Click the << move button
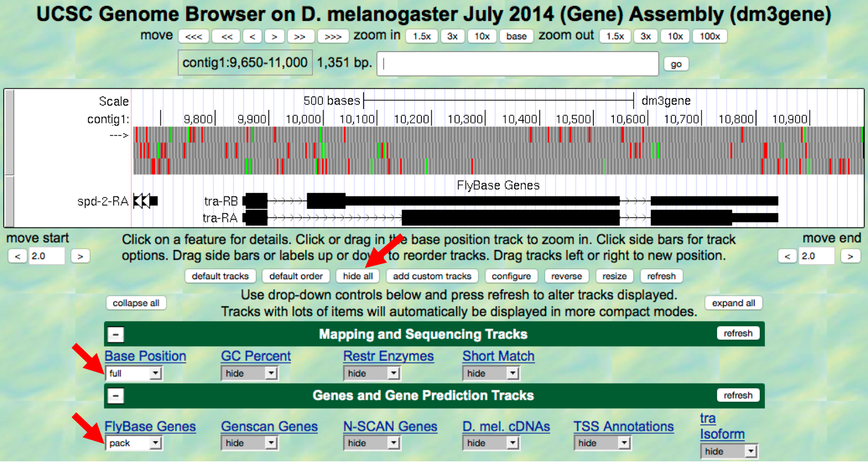Image resolution: width=868 pixels, height=465 pixels. (227, 36)
